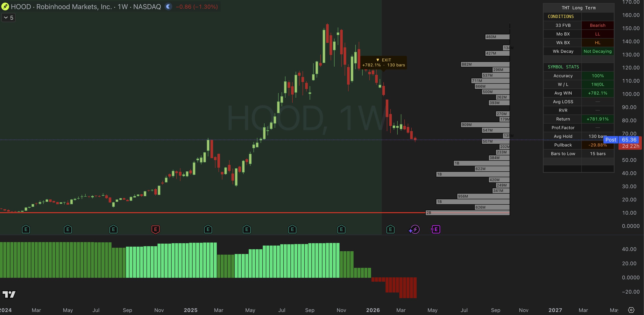Click the 1W timeframe in chart title

123,7
